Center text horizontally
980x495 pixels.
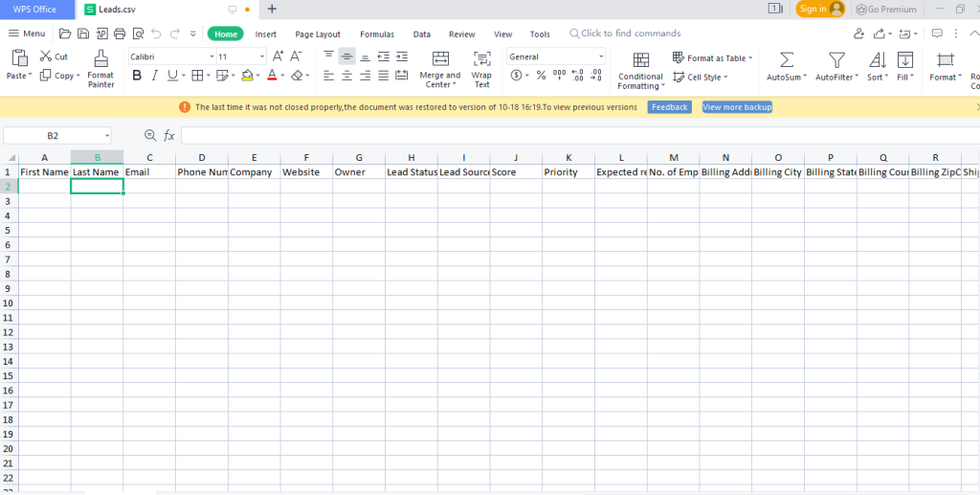point(346,76)
